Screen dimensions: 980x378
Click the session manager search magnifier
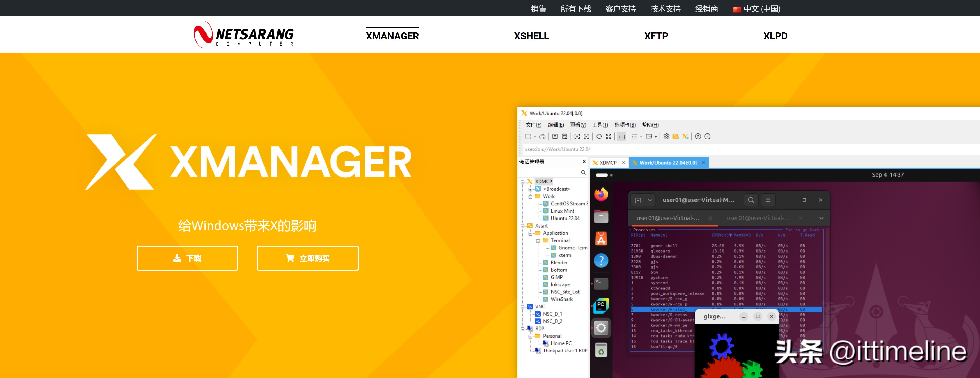(x=583, y=172)
